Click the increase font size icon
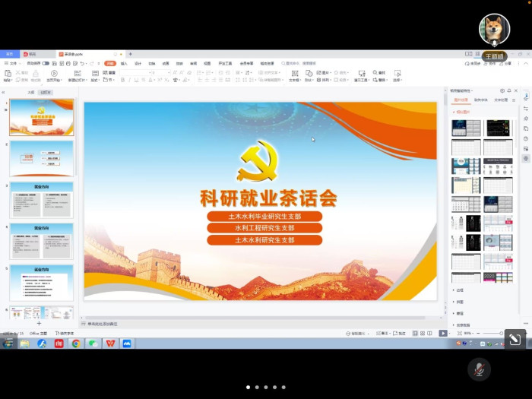The height and width of the screenshot is (399, 532). pyautogui.click(x=175, y=73)
